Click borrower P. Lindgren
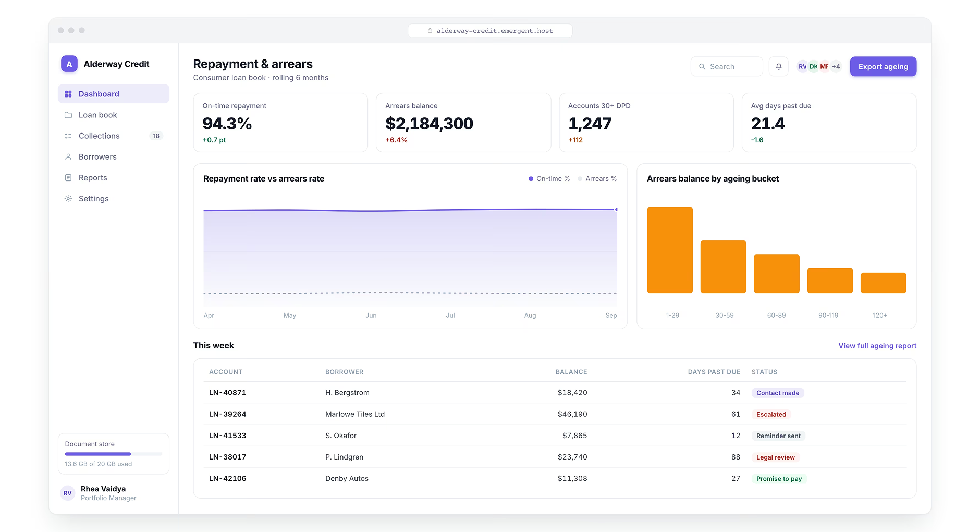Screen dimensions: 980x532 [344, 457]
